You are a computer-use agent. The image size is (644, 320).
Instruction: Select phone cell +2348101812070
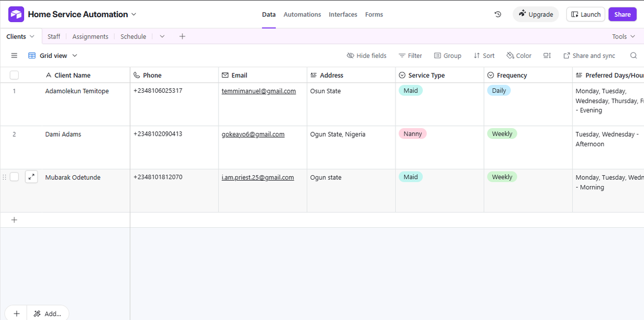coord(174,191)
